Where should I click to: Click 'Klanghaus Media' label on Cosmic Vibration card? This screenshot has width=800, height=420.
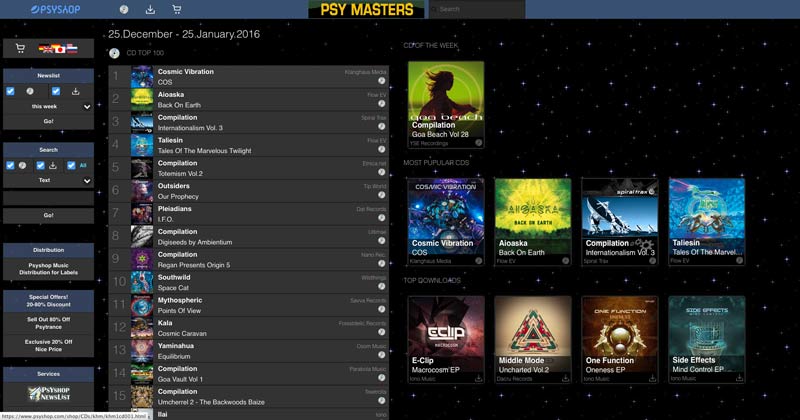pos(431,261)
